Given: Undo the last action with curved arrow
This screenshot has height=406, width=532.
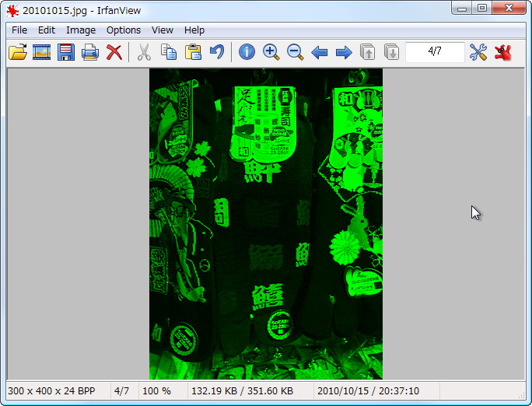Looking at the screenshot, I should click(x=217, y=52).
